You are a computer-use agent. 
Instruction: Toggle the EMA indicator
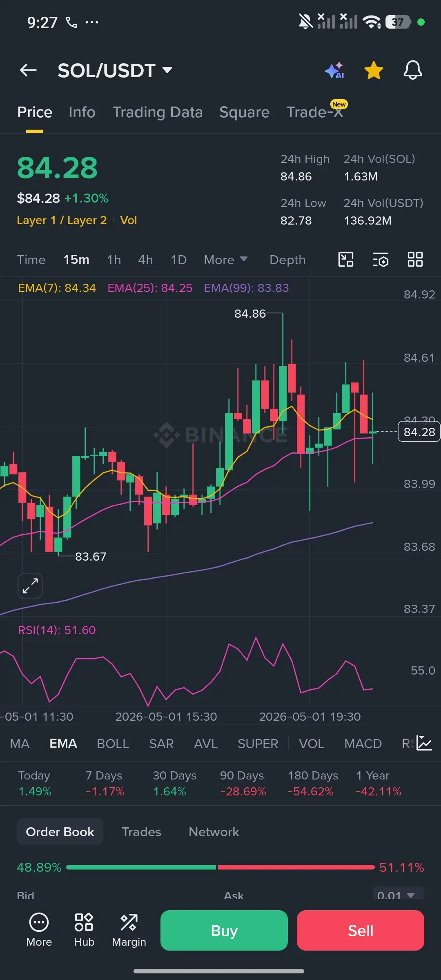click(x=63, y=744)
